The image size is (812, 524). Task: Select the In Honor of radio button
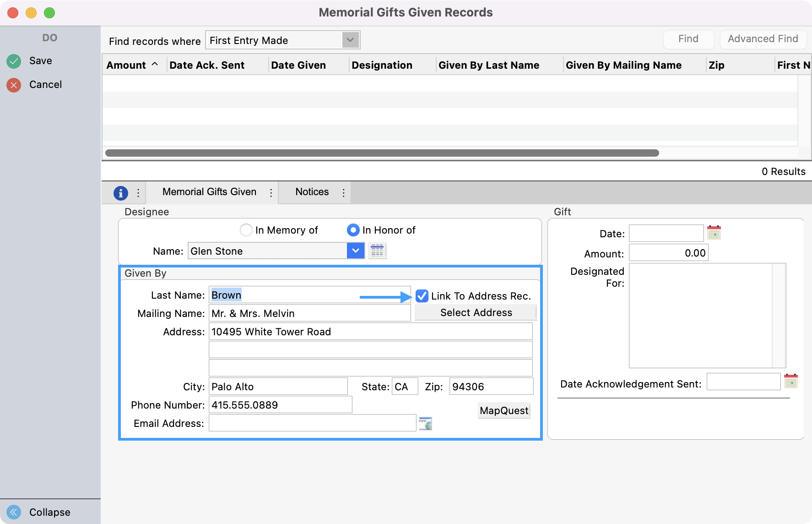[353, 230]
